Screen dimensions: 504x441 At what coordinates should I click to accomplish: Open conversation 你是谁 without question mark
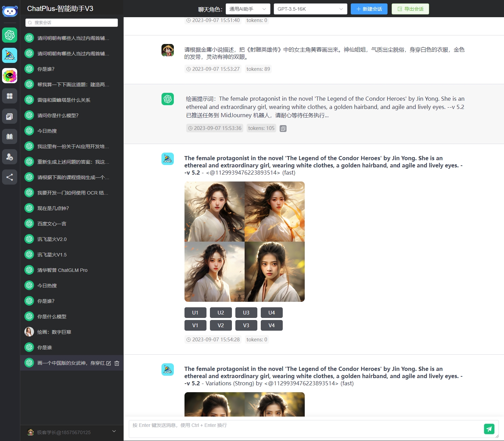pyautogui.click(x=71, y=347)
